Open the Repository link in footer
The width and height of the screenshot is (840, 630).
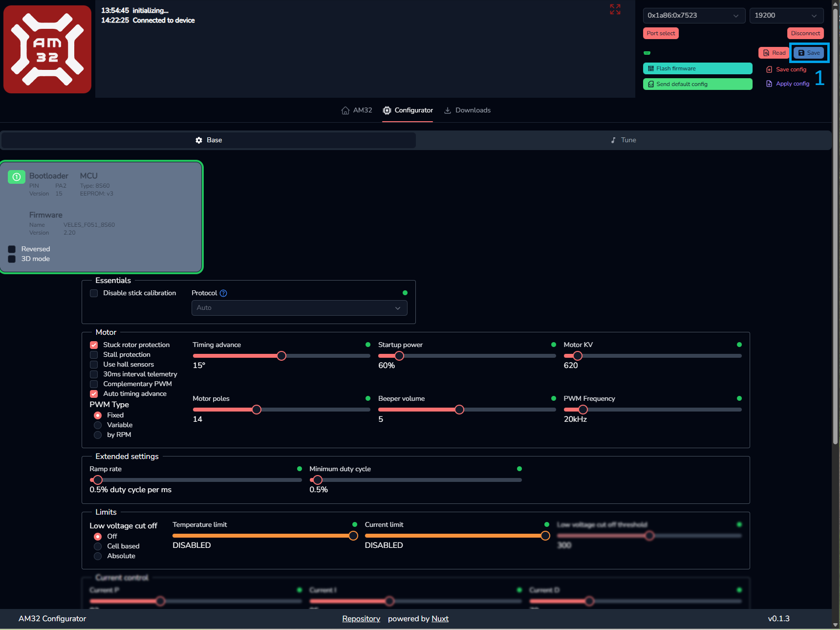pyautogui.click(x=361, y=619)
